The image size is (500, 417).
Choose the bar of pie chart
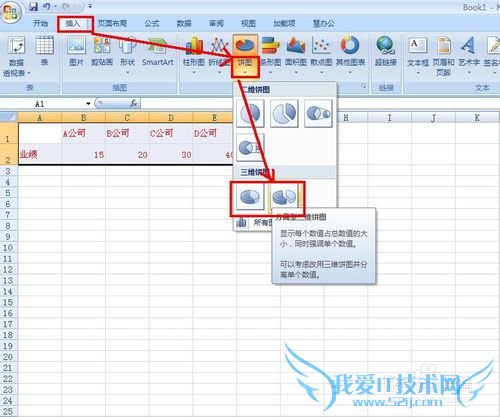250,147
